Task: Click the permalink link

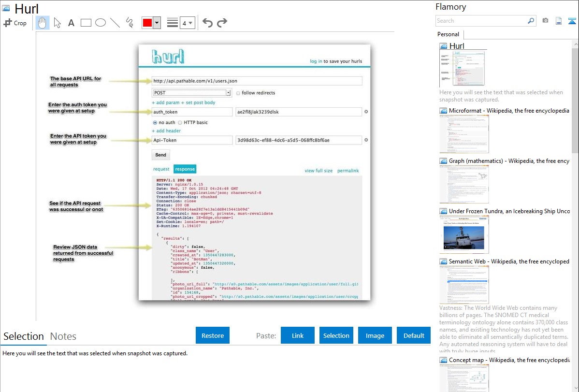Action: coord(348,171)
